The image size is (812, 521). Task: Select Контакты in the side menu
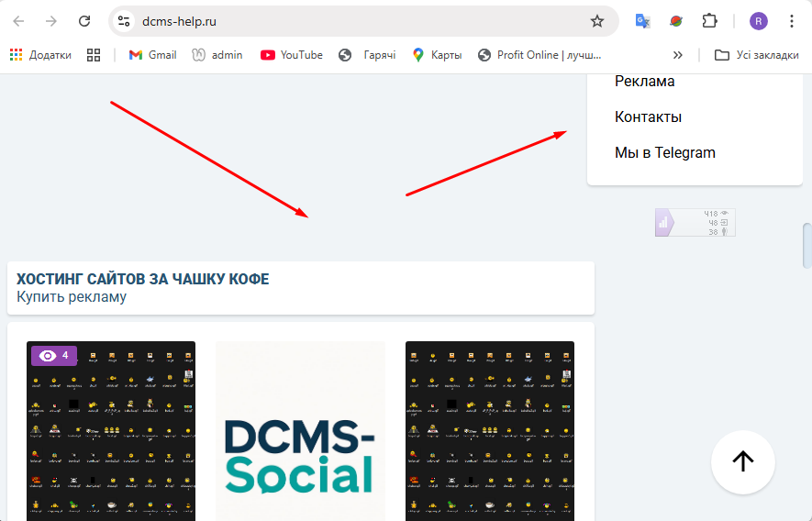pyautogui.click(x=648, y=116)
